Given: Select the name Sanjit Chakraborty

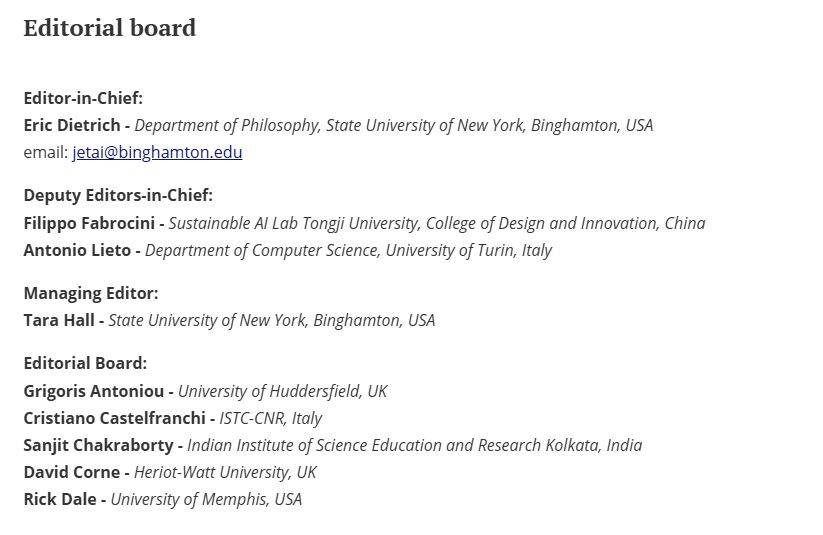Looking at the screenshot, I should pyautogui.click(x=99, y=445).
